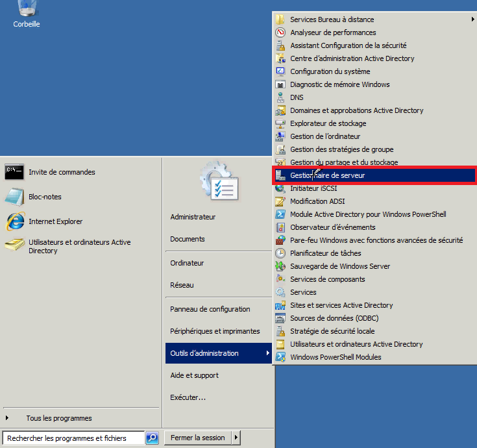Click the Services de composants icon
Screen dimensions: 477x448
(x=280, y=279)
